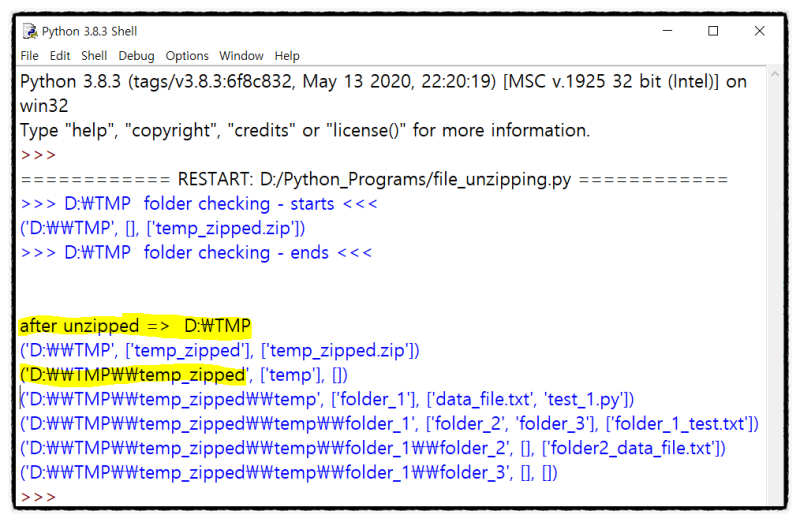The width and height of the screenshot is (800, 522).
Task: Click line listing folder_1_test.txt
Action: tap(390, 424)
